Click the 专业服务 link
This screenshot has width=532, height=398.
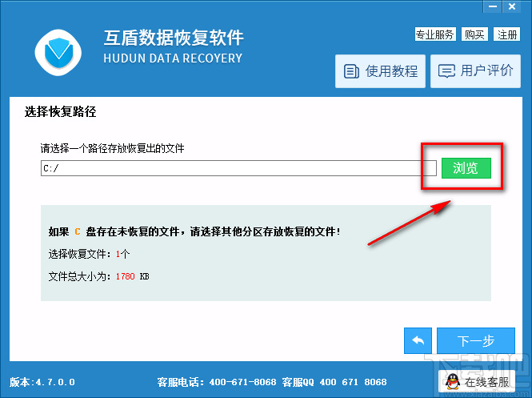coord(435,34)
